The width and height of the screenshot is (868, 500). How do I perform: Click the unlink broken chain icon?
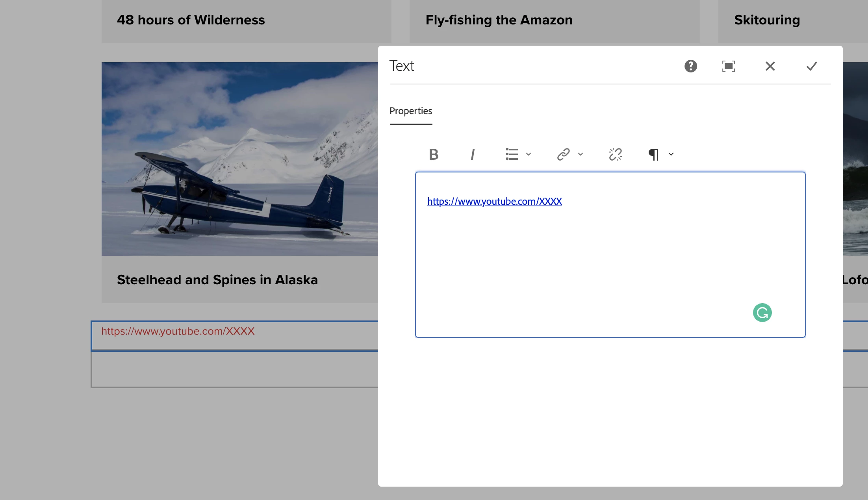coord(615,154)
